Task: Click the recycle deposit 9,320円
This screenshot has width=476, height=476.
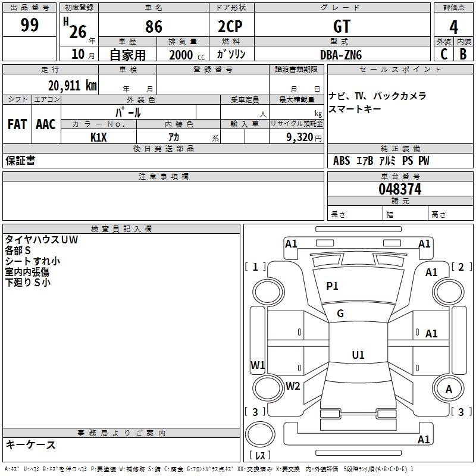Action: pyautogui.click(x=304, y=137)
